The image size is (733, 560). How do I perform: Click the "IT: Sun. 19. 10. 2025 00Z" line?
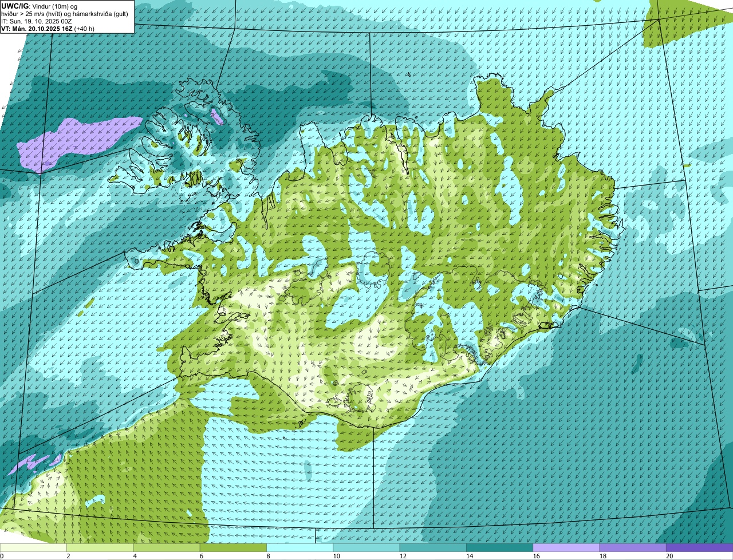(x=36, y=21)
